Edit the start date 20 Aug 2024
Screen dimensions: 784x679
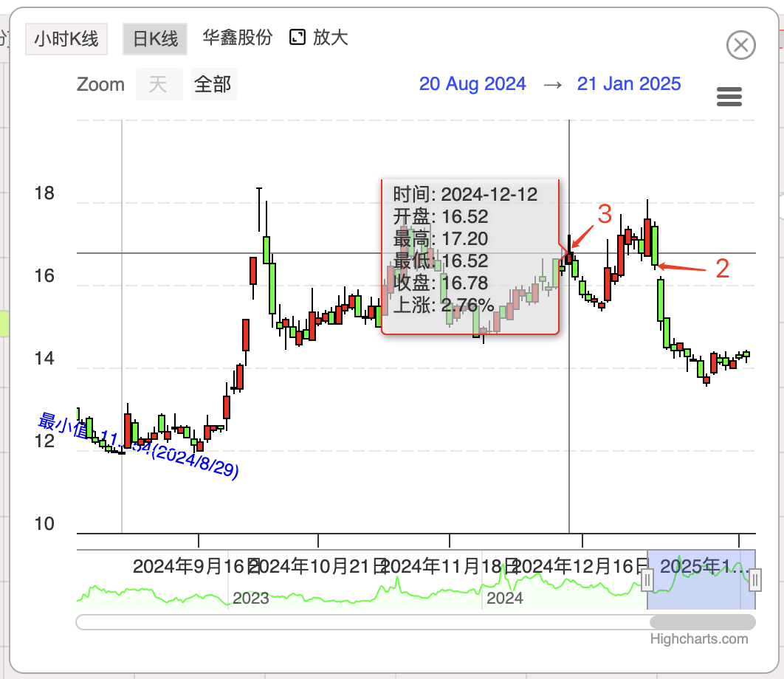coord(472,84)
